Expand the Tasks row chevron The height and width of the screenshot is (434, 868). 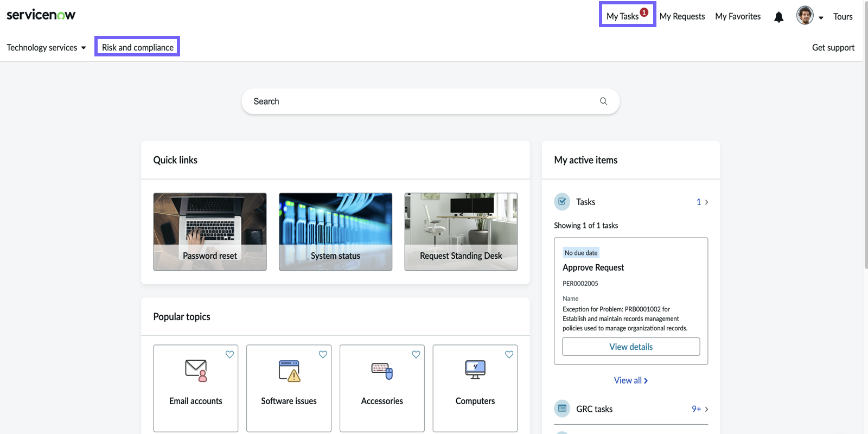[706, 202]
